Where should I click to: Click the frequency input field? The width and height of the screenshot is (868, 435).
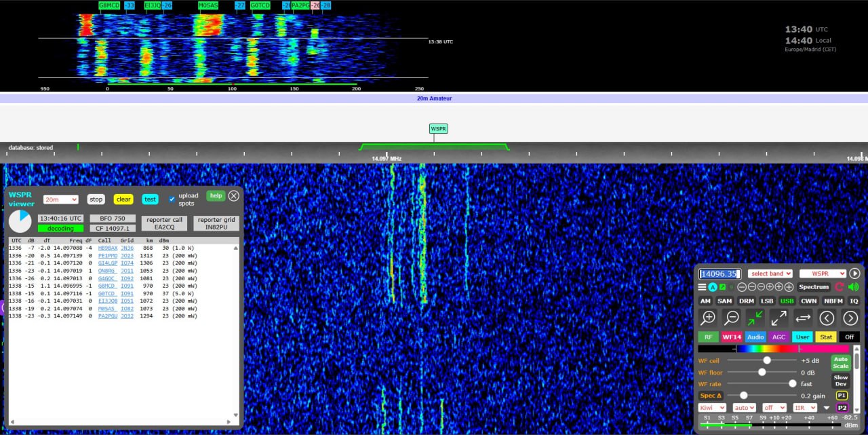(x=719, y=273)
